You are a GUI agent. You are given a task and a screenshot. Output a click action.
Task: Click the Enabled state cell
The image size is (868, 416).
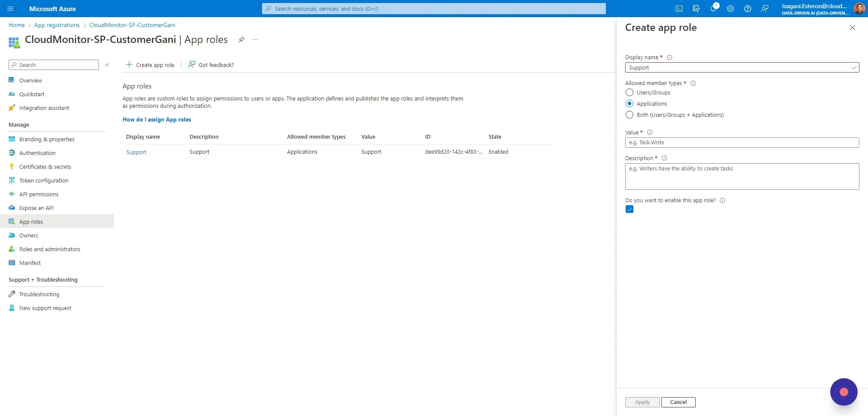click(498, 152)
